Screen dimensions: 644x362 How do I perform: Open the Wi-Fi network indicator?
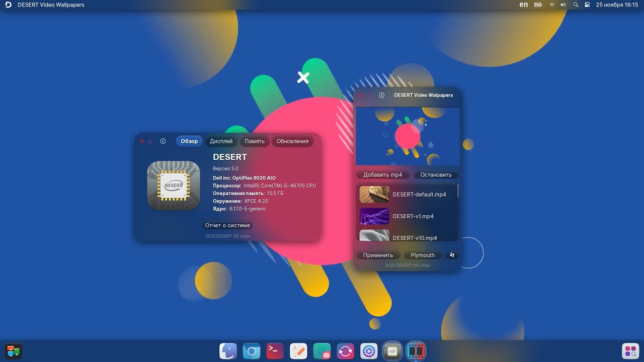pyautogui.click(x=551, y=5)
